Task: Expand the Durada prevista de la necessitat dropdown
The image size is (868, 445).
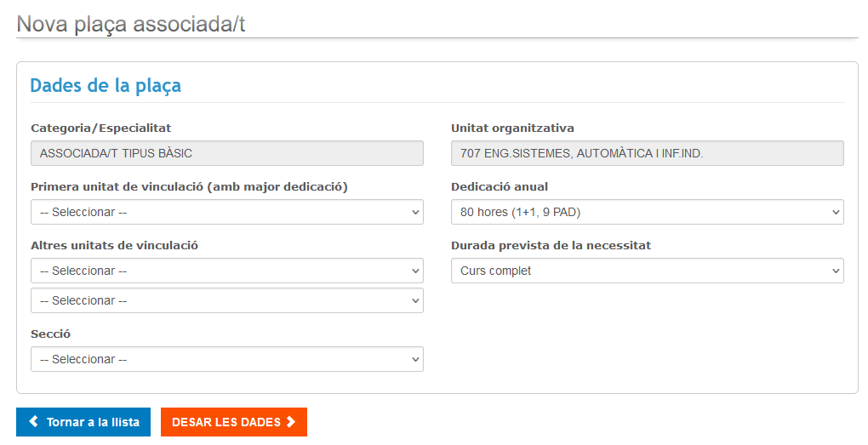Action: pos(647,271)
